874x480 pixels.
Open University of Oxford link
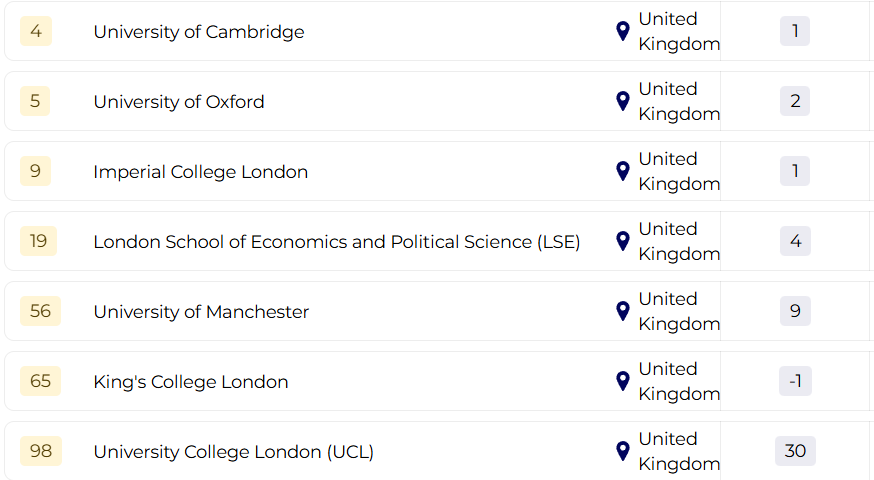pos(179,102)
